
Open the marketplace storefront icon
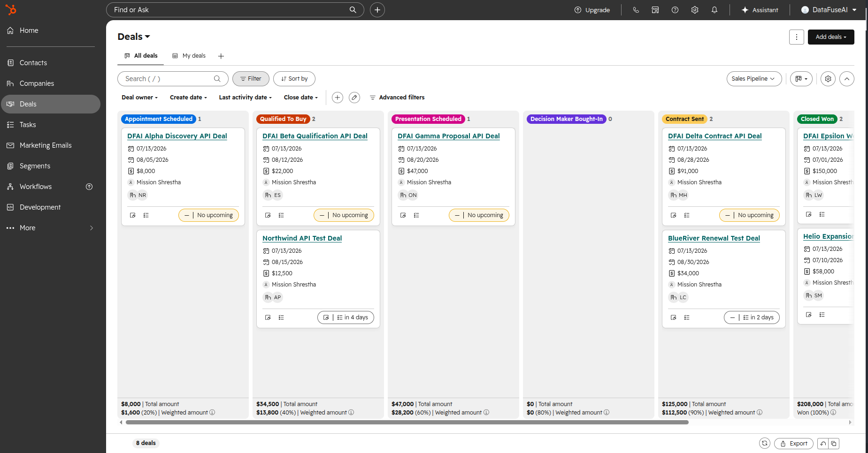click(655, 10)
